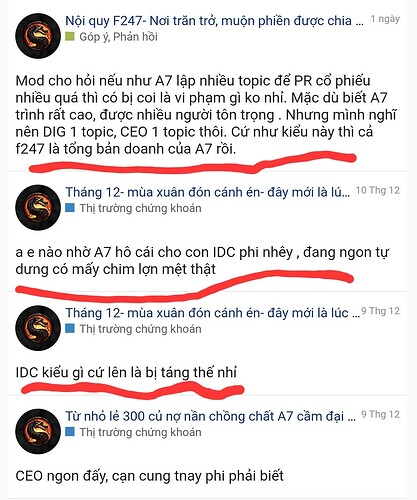Select Thị trường chứng khoán under last post
This screenshot has height=500, width=417.
point(140,432)
